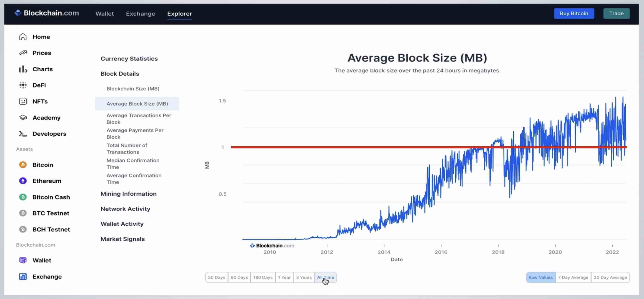
Task: Open Average Transactions Per Block chart
Action: 139,119
